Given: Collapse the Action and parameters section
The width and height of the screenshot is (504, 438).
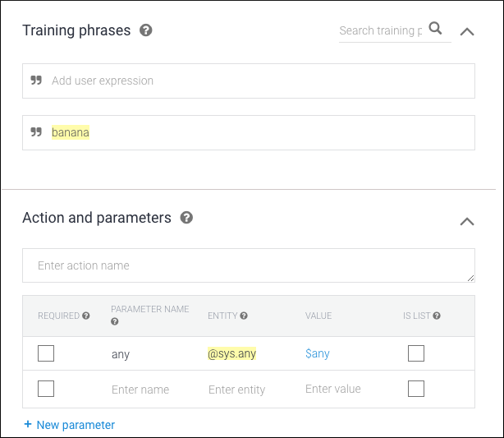Looking at the screenshot, I should [467, 221].
